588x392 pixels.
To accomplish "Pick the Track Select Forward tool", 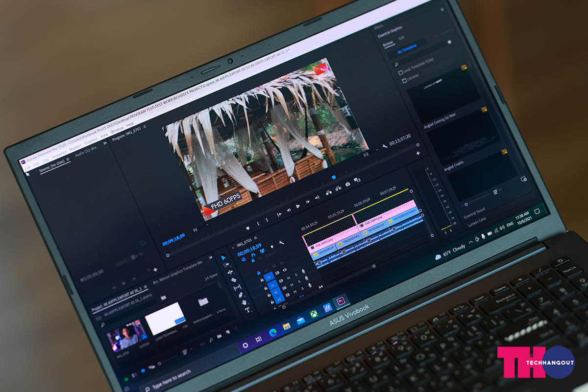I will point(226,266).
